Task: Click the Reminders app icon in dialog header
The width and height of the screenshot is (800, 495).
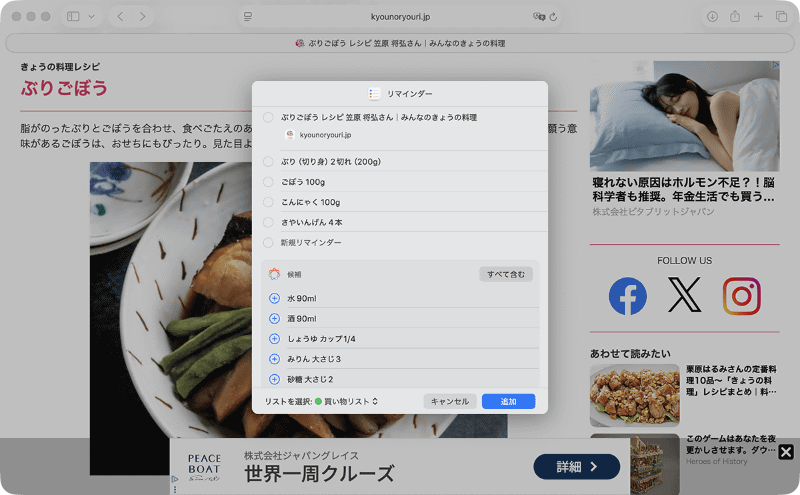Action: tap(374, 94)
